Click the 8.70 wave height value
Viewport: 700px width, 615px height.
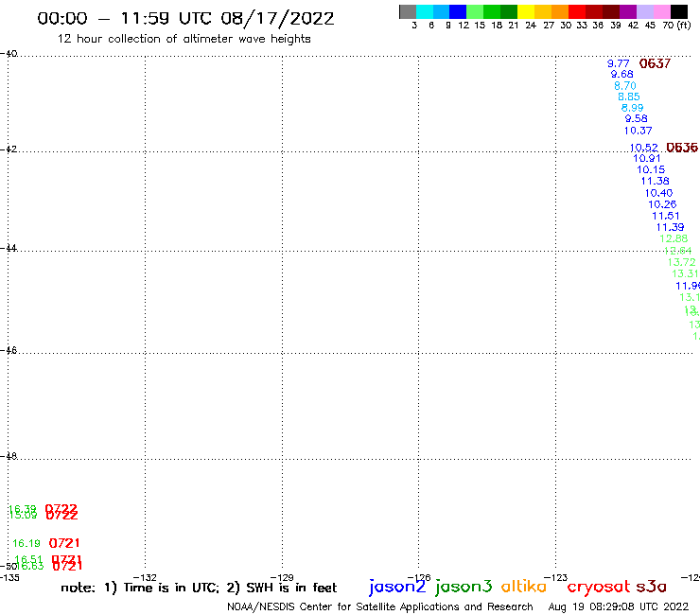pos(625,85)
